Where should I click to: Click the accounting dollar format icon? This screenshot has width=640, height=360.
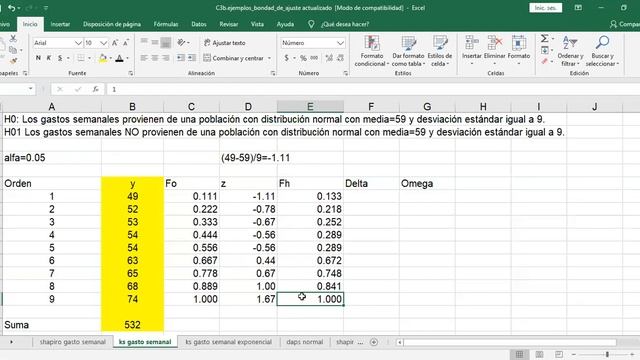pos(287,58)
